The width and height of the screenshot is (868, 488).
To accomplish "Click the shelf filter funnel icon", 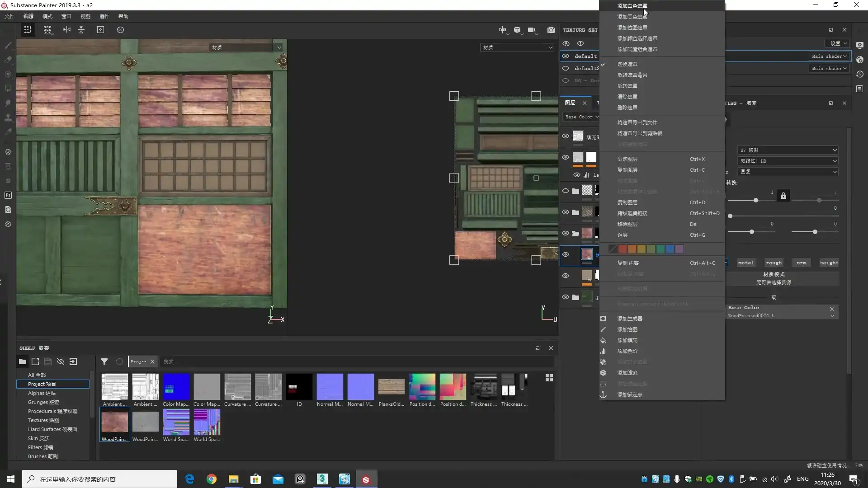I will (104, 361).
